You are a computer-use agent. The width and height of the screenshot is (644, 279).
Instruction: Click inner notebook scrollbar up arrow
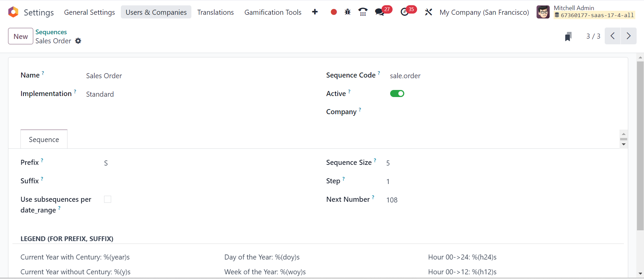624,134
